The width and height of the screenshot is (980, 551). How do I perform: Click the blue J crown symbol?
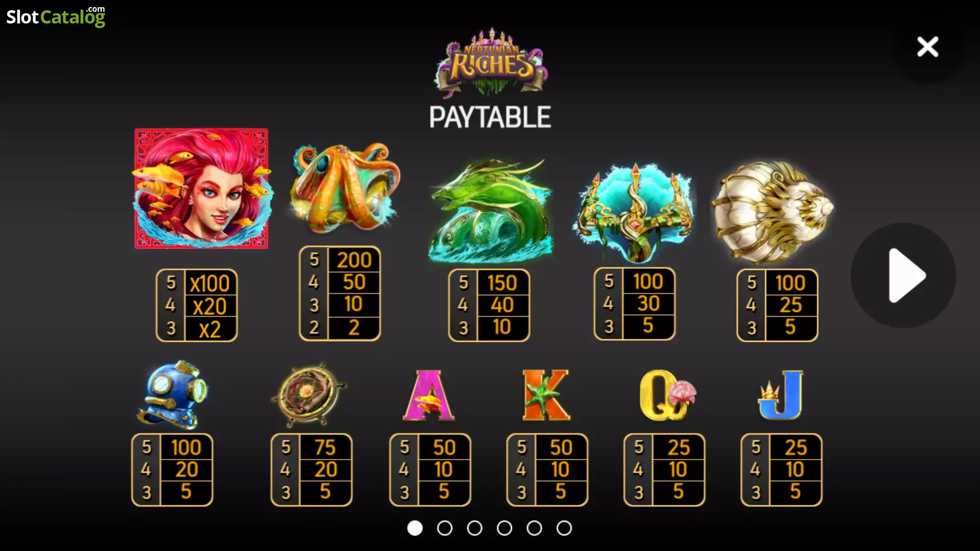click(x=781, y=394)
